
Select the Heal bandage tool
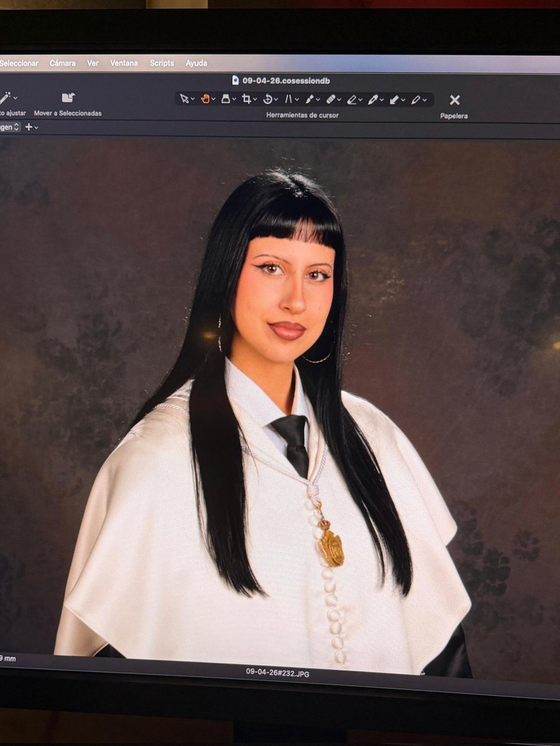point(331,99)
